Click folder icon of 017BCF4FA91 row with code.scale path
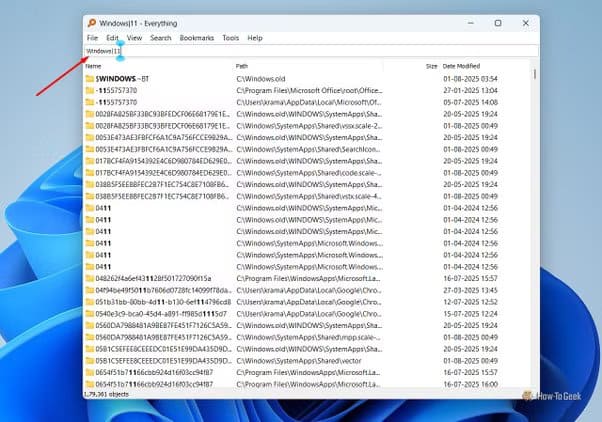 tap(90, 173)
